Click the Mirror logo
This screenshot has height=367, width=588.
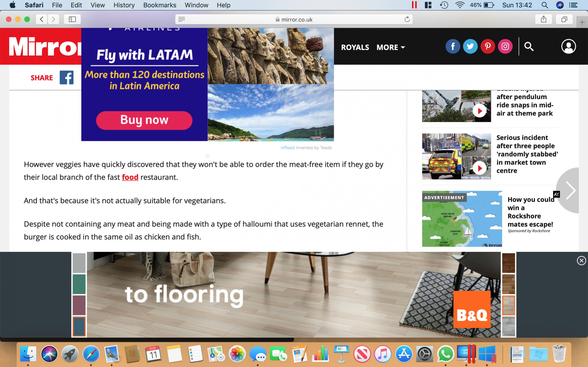pos(45,46)
